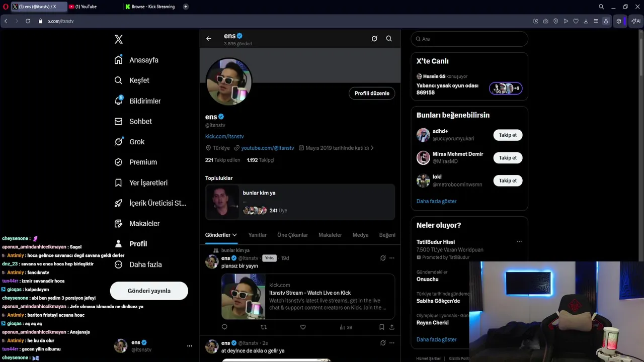Switch to the Yanıtlar tab
This screenshot has height=362, width=644.
tap(258, 235)
